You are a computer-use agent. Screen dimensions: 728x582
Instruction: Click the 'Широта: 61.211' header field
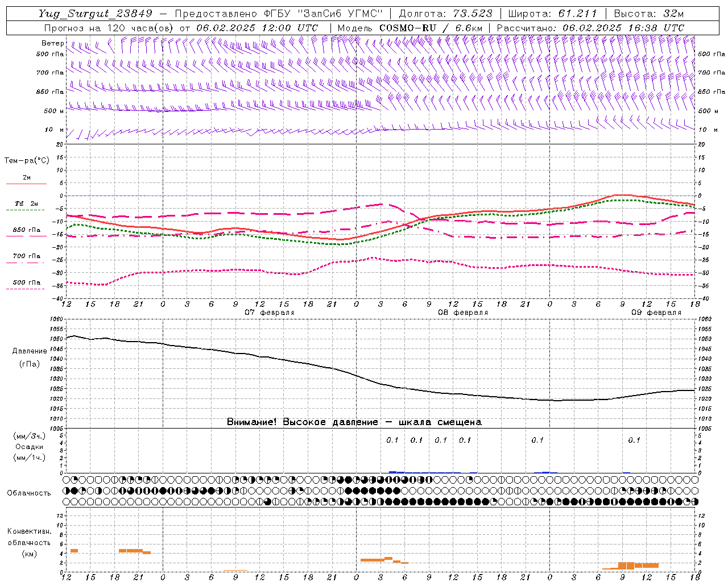pos(552,14)
